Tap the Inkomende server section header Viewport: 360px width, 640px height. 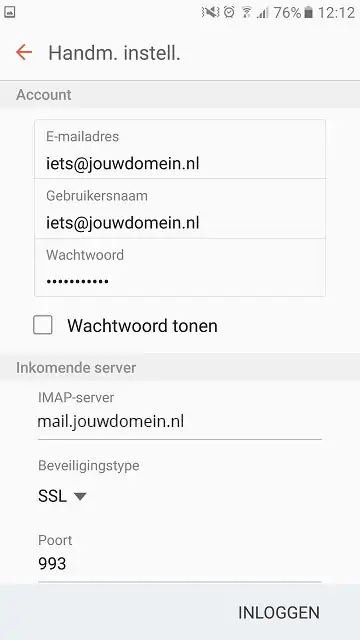coord(76,368)
